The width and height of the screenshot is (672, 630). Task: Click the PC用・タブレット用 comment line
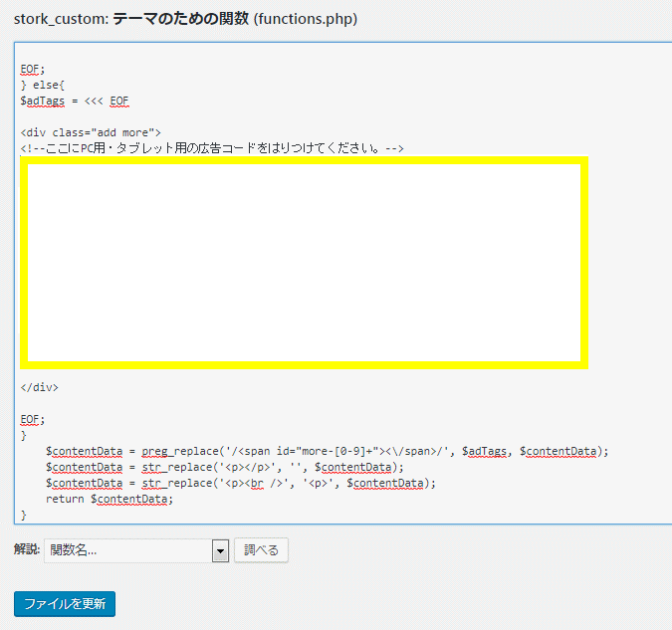(x=212, y=148)
